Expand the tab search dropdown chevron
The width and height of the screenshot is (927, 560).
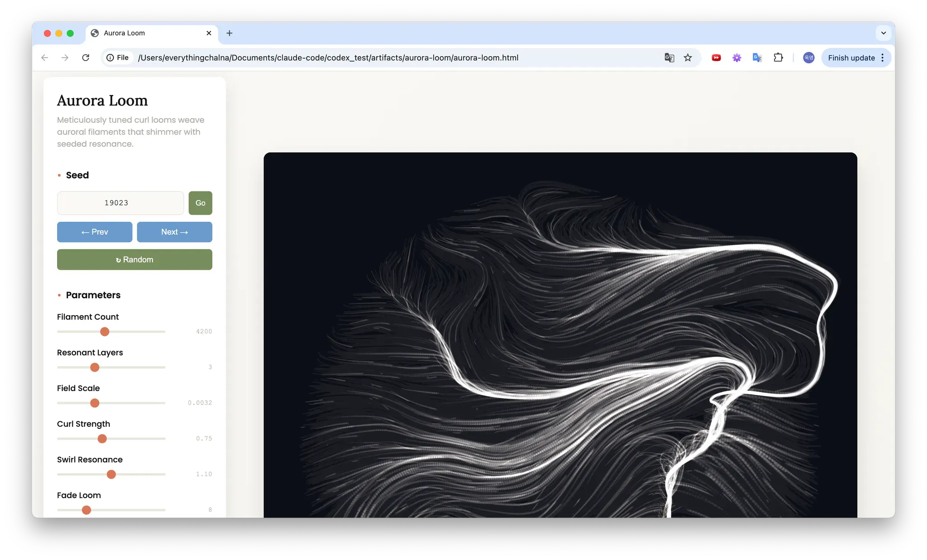point(883,33)
